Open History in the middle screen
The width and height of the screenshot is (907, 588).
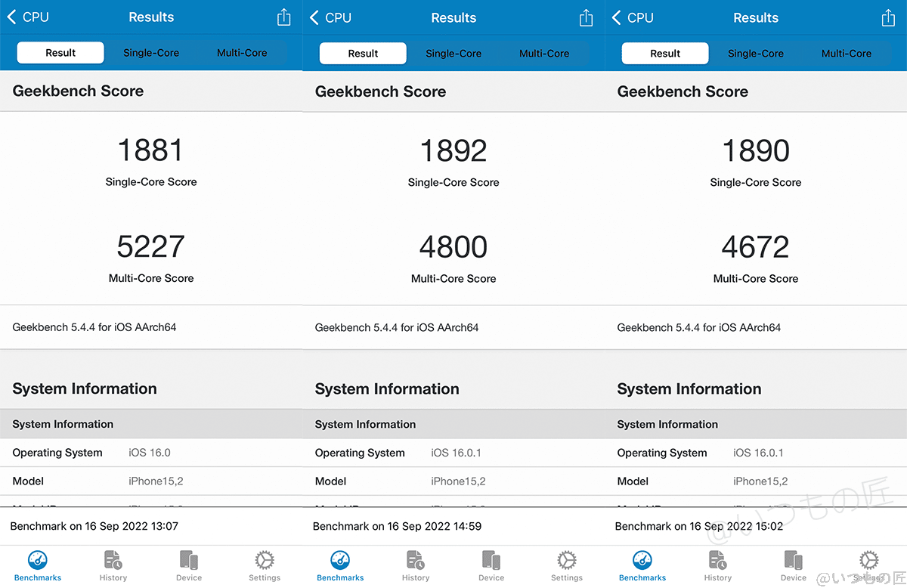415,565
